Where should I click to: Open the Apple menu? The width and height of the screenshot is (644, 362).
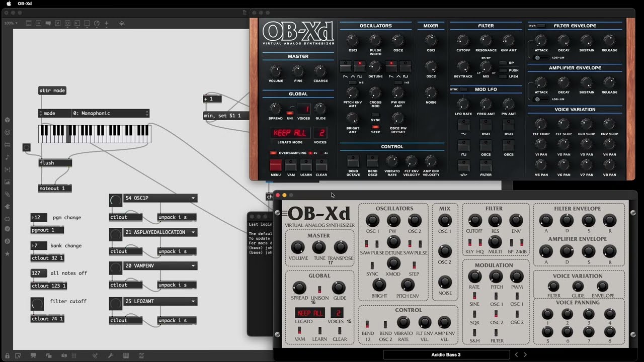8,4
